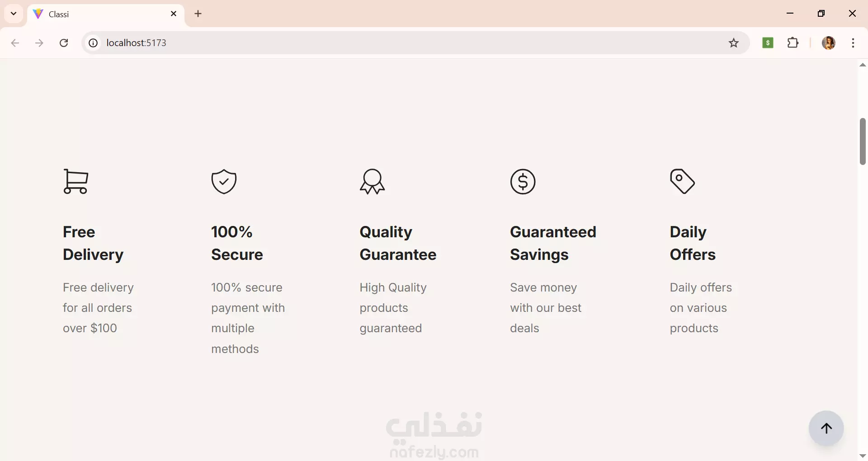Viewport: 868px width, 461px height.
Task: Reload the page
Action: (x=64, y=43)
